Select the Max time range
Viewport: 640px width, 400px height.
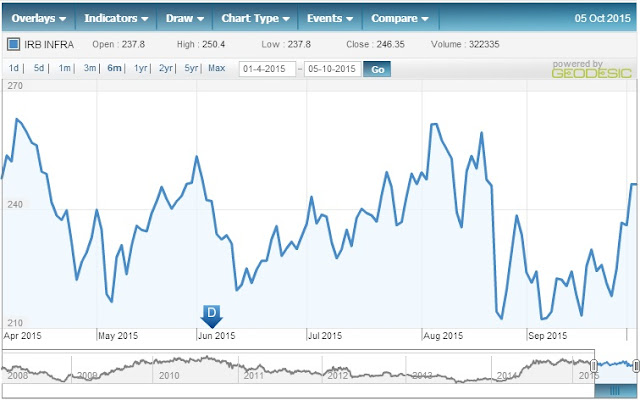(217, 68)
